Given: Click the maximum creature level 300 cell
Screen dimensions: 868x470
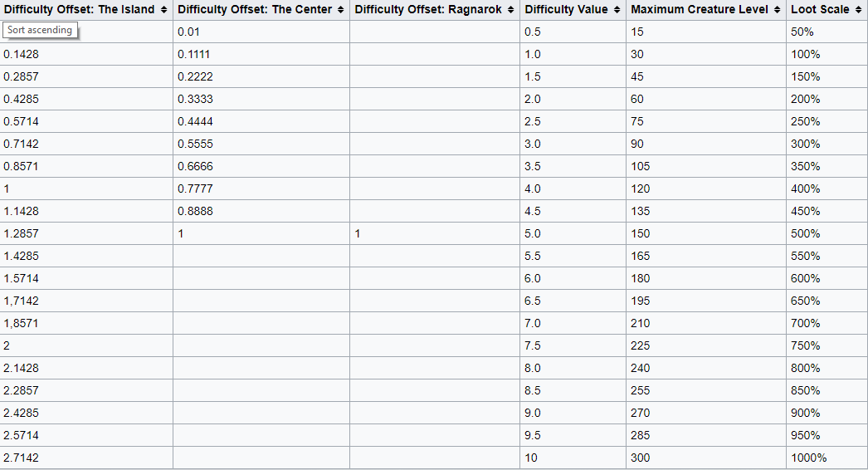Looking at the screenshot, I should coord(640,458).
